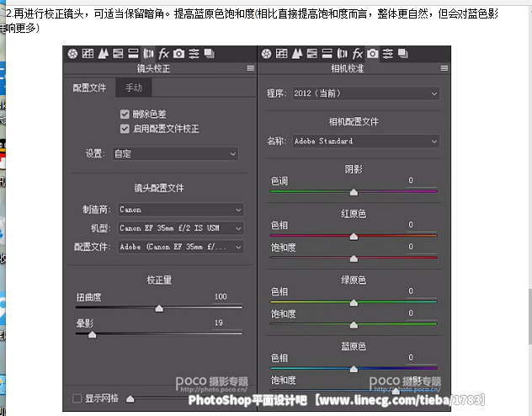Image resolution: width=532 pixels, height=416 pixels.
Task: Switch to 手动 tab
Action: (x=134, y=88)
